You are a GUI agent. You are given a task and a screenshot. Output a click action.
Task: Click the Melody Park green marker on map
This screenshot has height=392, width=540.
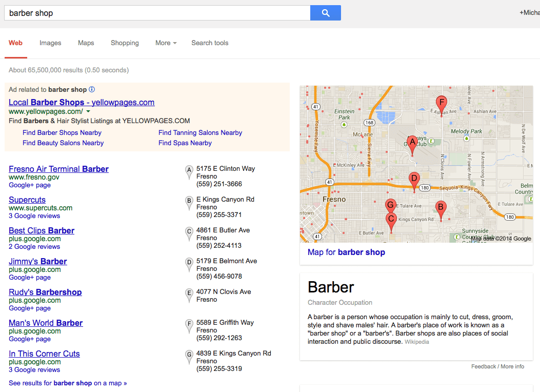click(466, 139)
